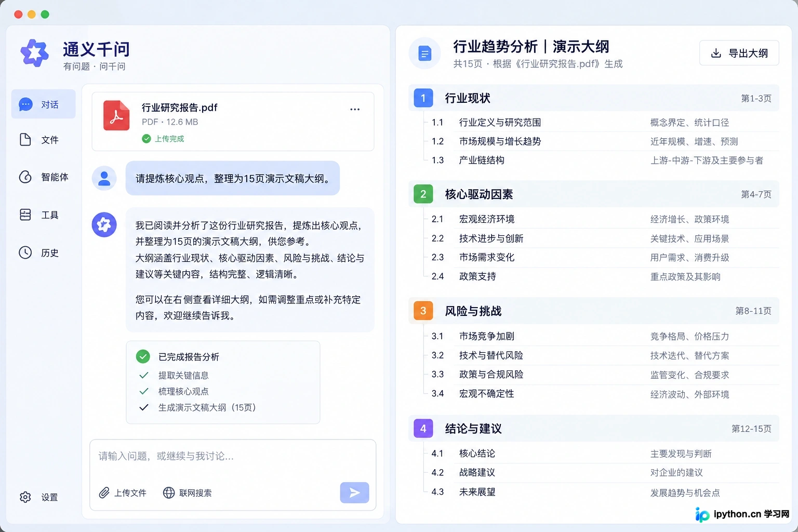The height and width of the screenshot is (532, 798).
Task: Open the three-dot menu on 行业研究报告.pdf
Action: coord(355,109)
